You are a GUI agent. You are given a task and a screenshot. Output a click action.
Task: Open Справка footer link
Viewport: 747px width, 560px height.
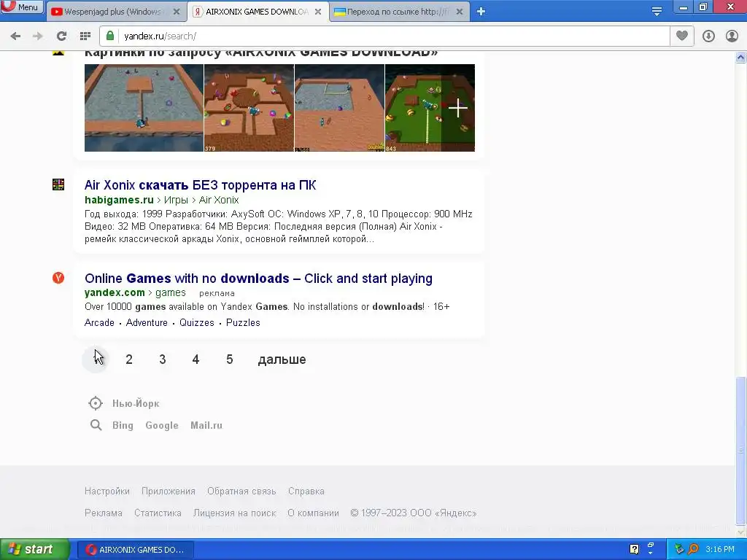tap(306, 491)
